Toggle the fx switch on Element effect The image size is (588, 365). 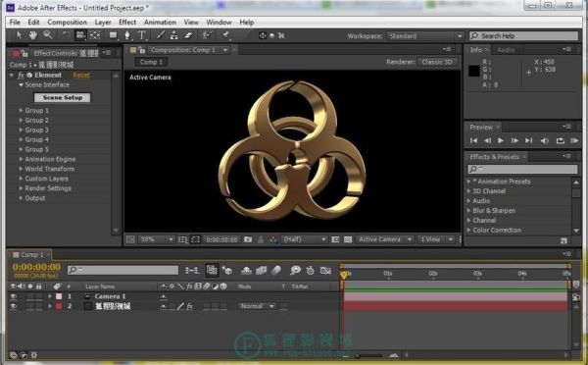21,76
